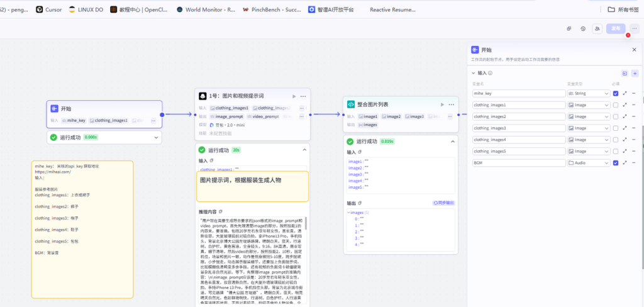Click the import variables icon in 输入 header
Screen dimensions: 644x307
pyautogui.click(x=625, y=73)
